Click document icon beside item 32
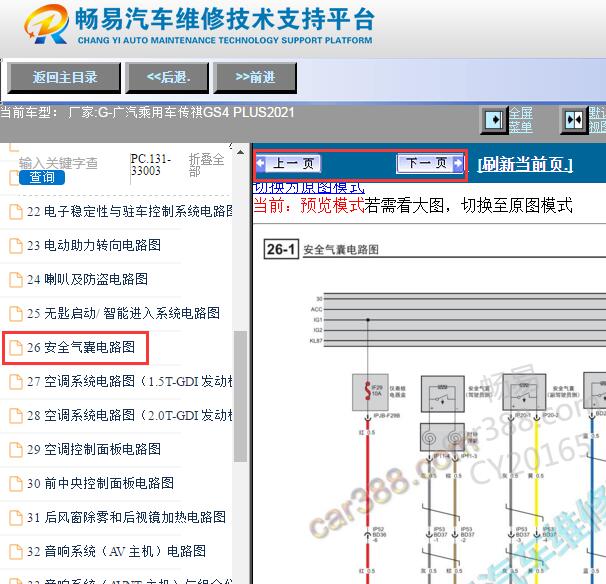This screenshot has height=584, width=606. (x=16, y=552)
